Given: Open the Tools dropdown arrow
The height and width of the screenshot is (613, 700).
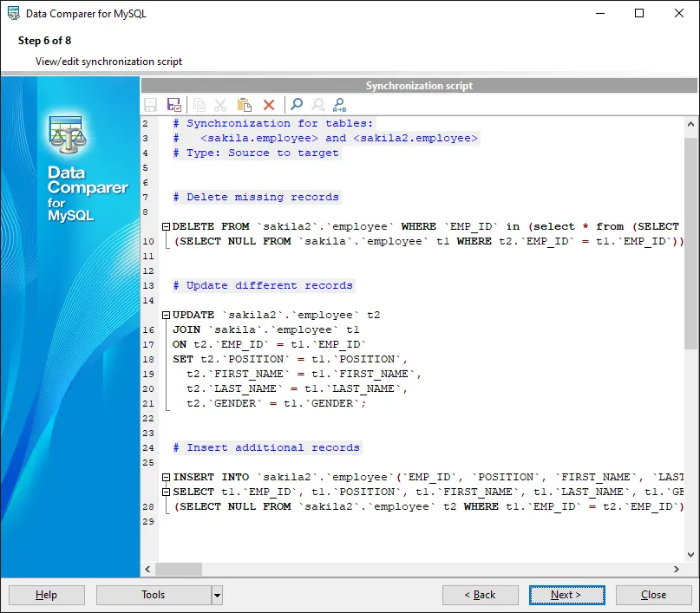Looking at the screenshot, I should pos(217,595).
